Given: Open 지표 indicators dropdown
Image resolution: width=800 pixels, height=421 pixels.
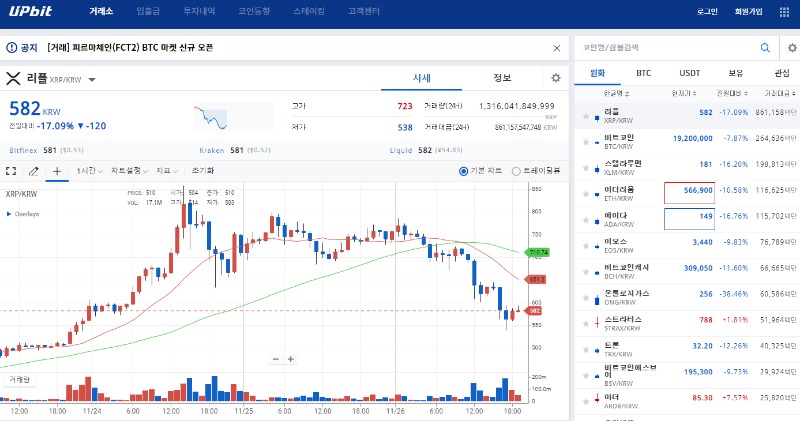Looking at the screenshot, I should [x=167, y=171].
